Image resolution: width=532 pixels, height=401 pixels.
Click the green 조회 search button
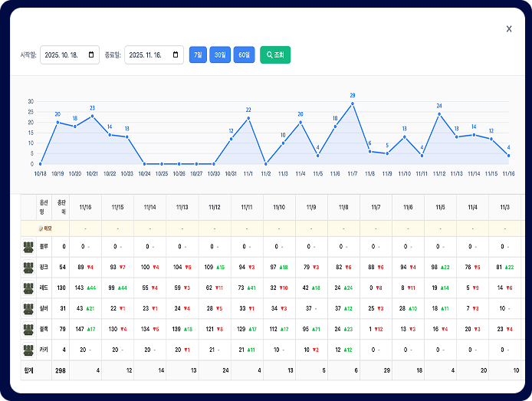[x=275, y=54]
